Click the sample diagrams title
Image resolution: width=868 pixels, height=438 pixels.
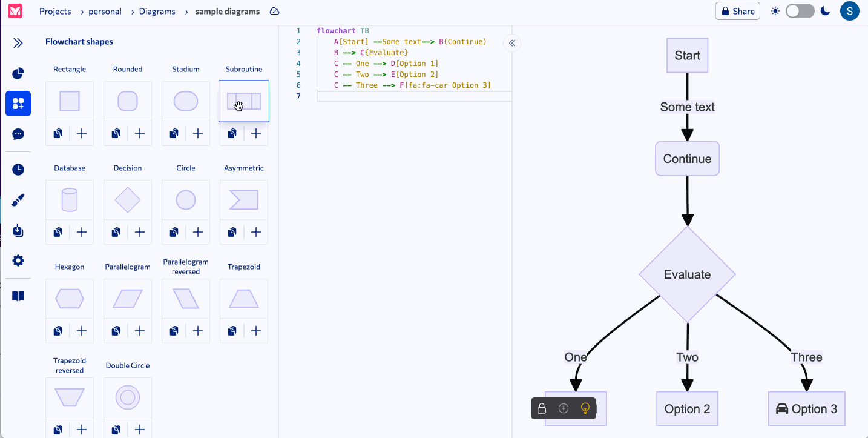pyautogui.click(x=228, y=12)
